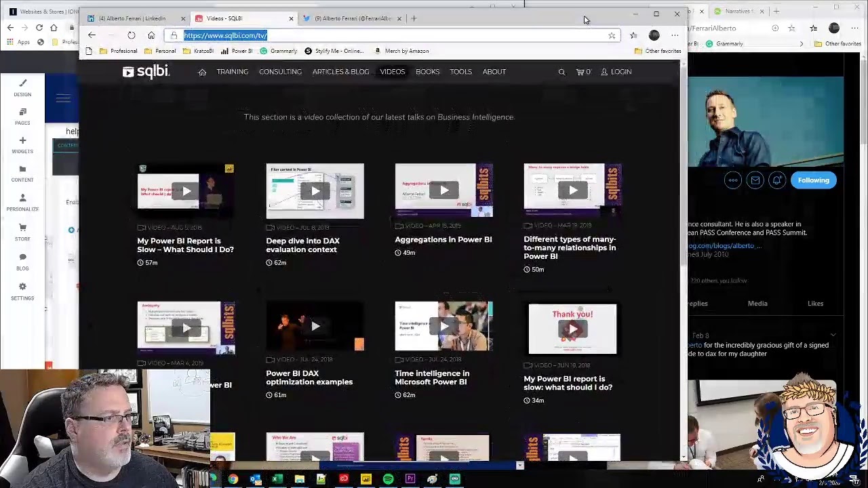Open browser settings ellipsis menu

675,35
